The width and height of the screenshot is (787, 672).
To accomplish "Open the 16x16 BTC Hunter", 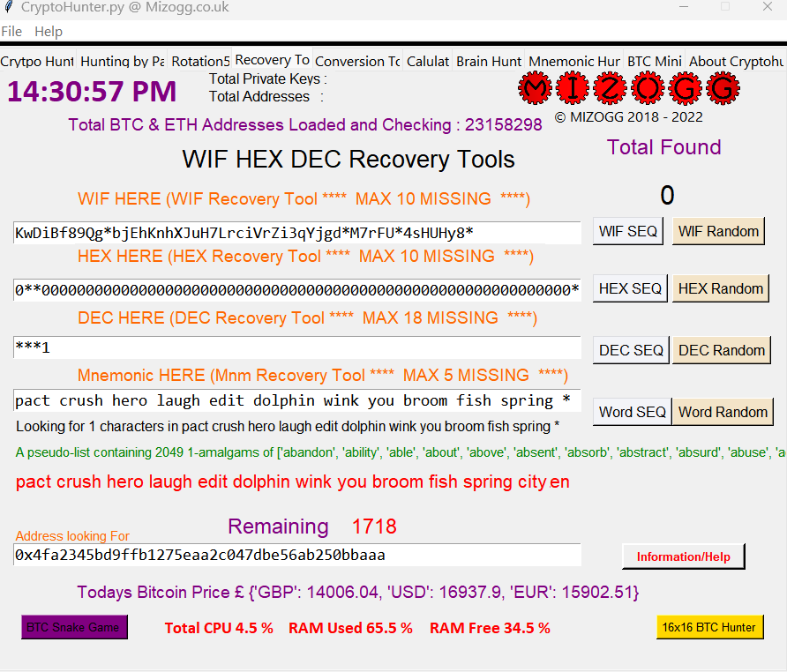I will tap(709, 627).
